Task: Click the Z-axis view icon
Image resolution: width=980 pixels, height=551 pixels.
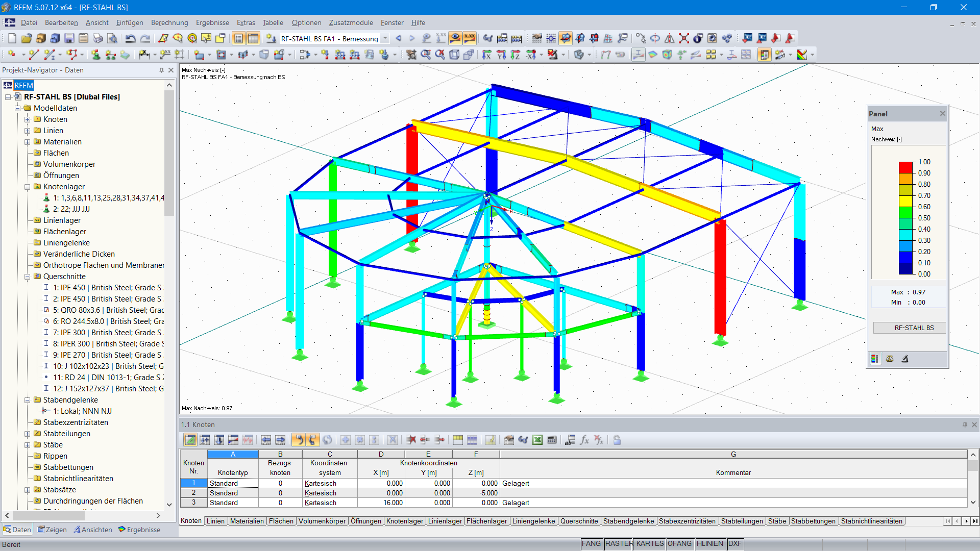Action: (516, 55)
